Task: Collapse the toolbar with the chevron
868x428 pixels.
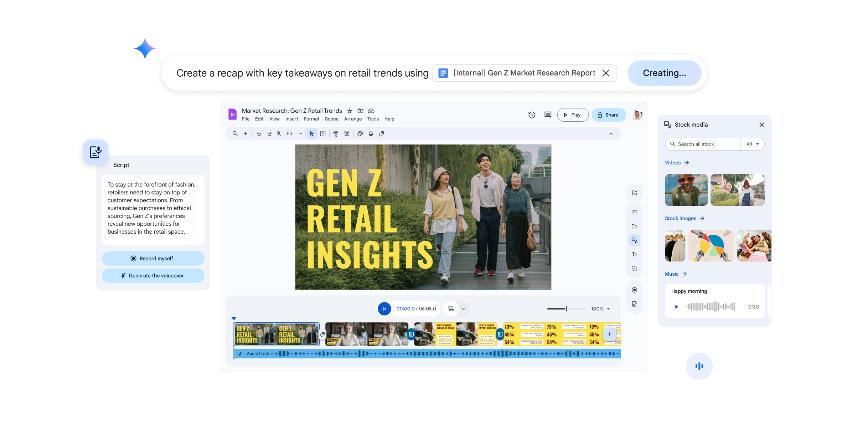Action: [x=612, y=133]
